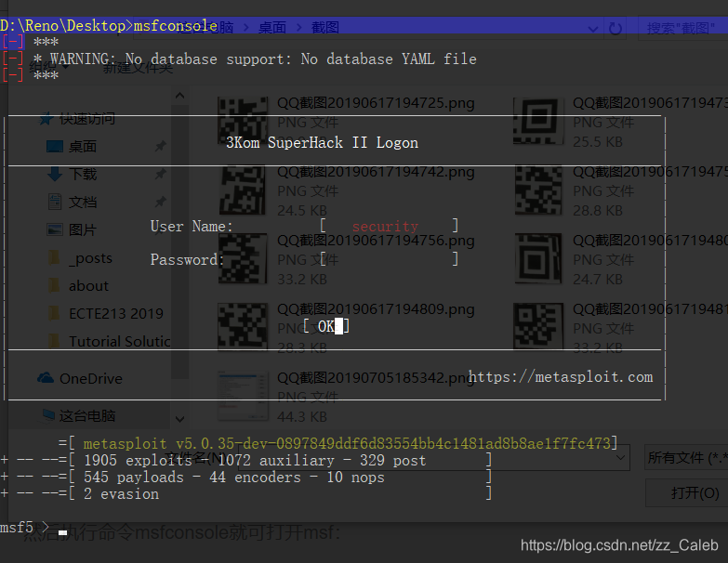This screenshot has width=728, height=563.
Task: Click the sidebar scrollbar down arrow
Action: coord(180,419)
